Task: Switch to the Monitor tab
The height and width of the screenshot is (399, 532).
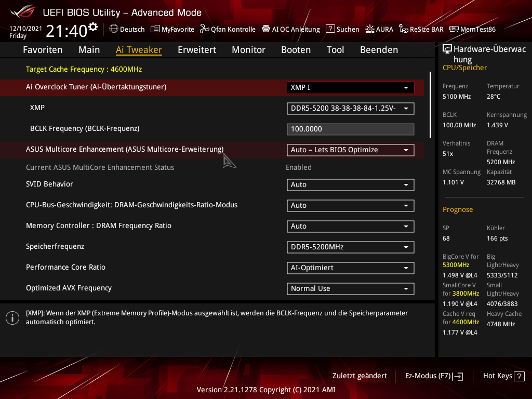Action: 248,50
